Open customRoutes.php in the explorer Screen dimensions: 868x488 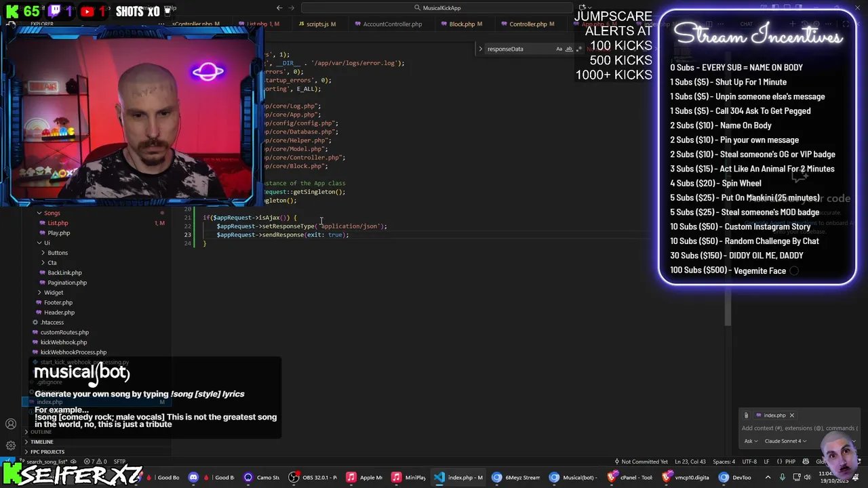click(64, 332)
